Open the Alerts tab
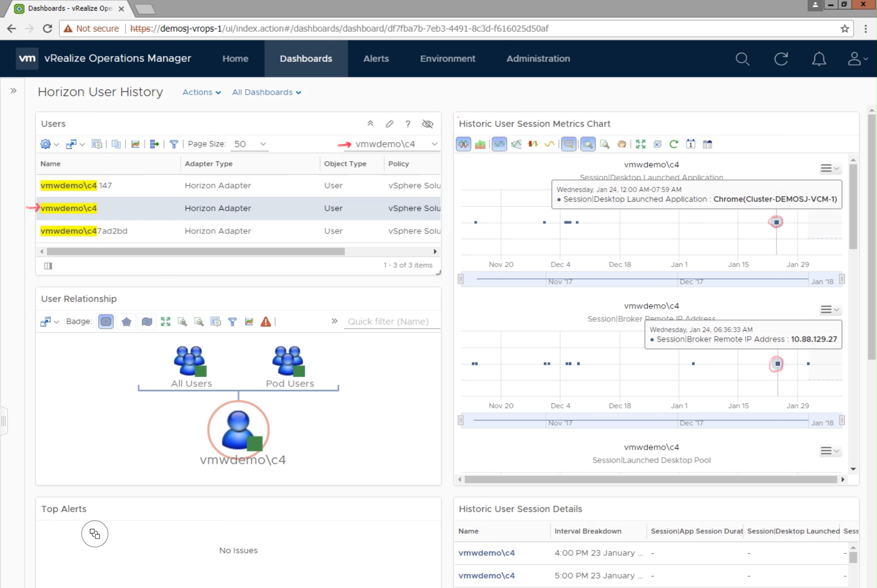The width and height of the screenshot is (877, 588). click(376, 59)
